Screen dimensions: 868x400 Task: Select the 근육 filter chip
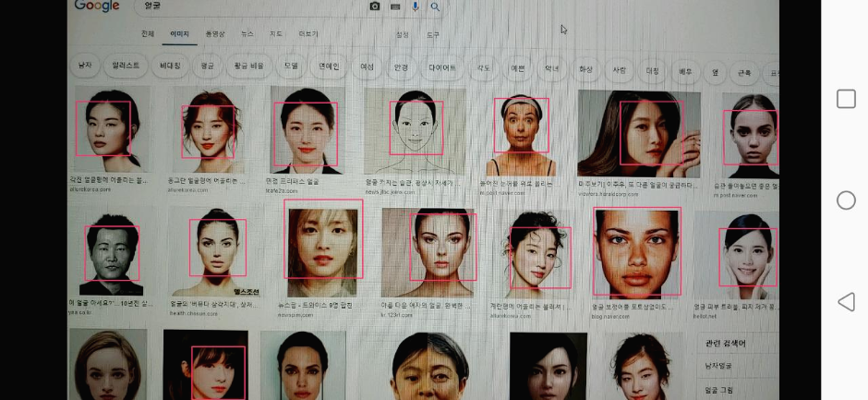point(744,72)
